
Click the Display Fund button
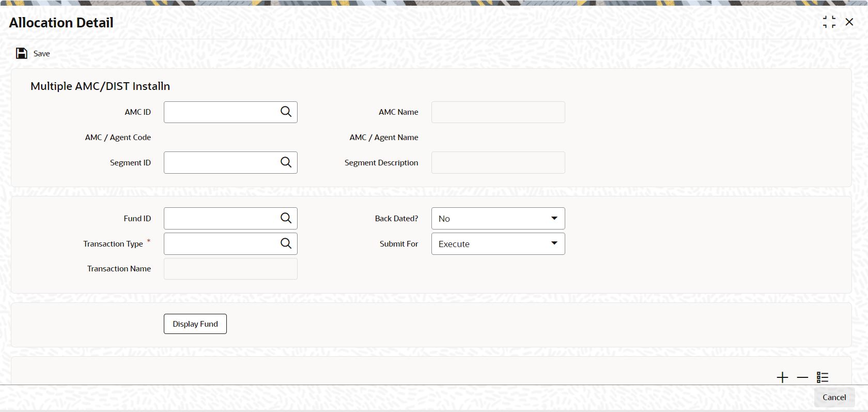tap(195, 324)
